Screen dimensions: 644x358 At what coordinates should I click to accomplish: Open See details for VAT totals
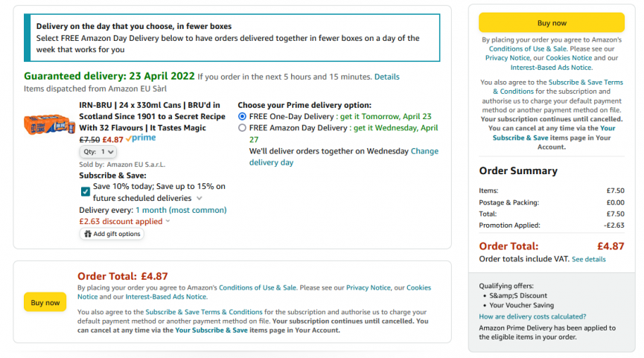[x=589, y=259]
